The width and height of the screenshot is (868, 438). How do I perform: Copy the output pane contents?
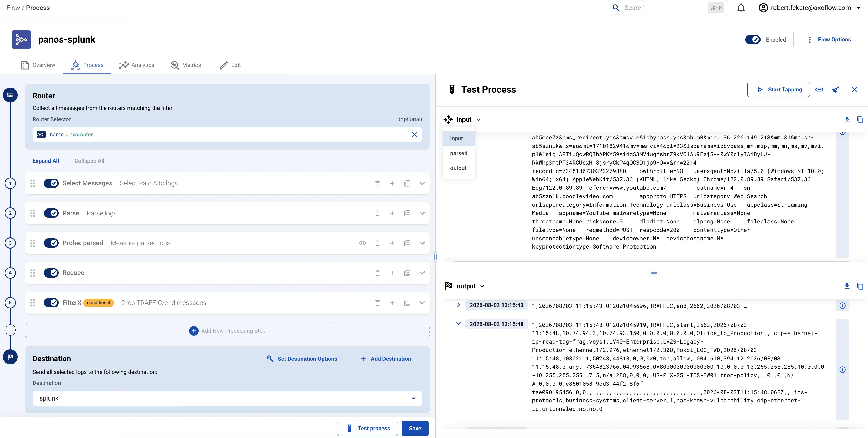pyautogui.click(x=860, y=286)
